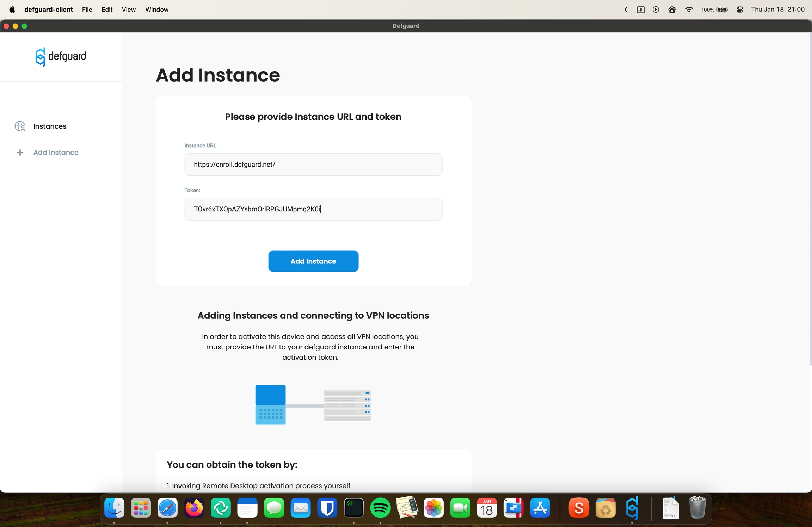
Task: Expand hidden menu bar items chevron
Action: 626,10
